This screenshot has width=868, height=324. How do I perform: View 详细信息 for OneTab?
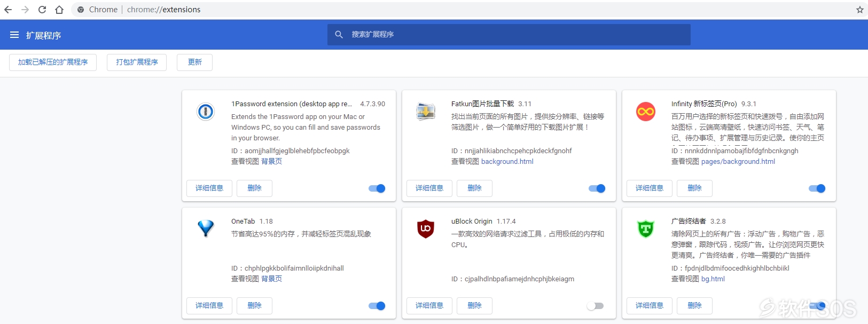[209, 306]
